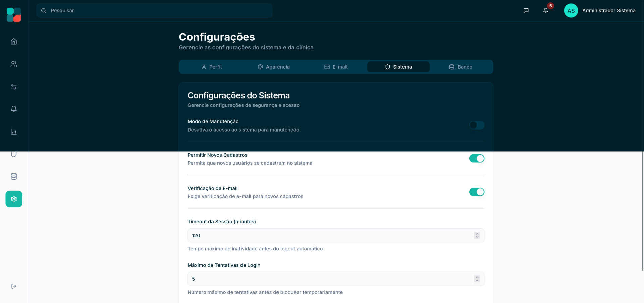Open the reports bar chart icon
Viewport: 644px width, 303px height.
14,132
